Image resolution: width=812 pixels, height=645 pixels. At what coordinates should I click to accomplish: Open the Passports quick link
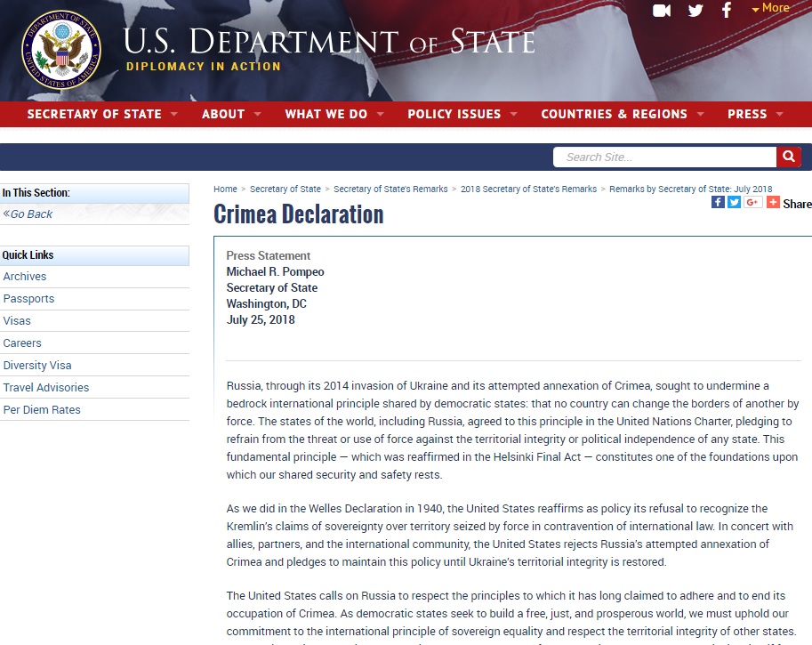tap(28, 298)
